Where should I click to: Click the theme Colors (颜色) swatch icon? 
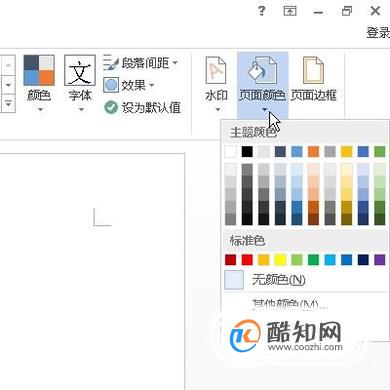click(x=39, y=70)
